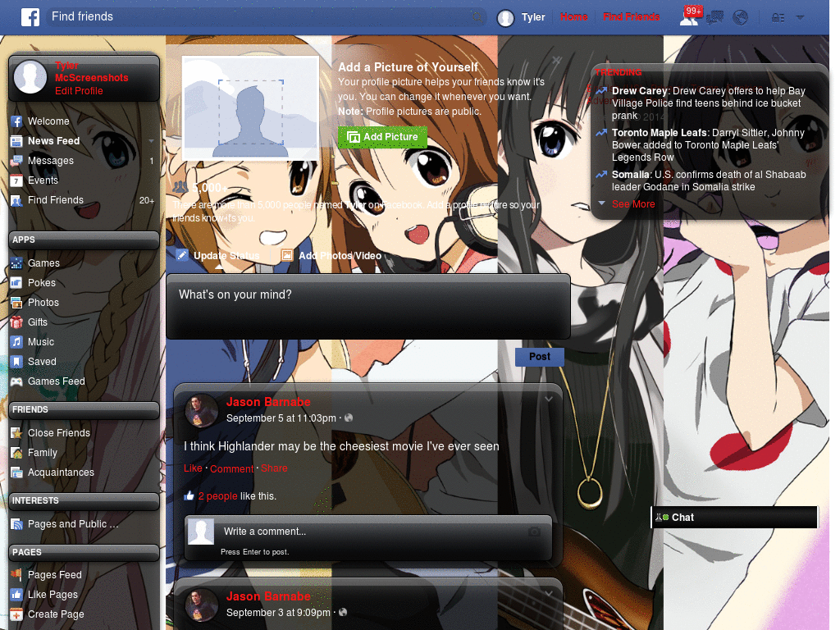840x630 pixels.
Task: Click the Facebook logo icon
Action: [x=30, y=17]
